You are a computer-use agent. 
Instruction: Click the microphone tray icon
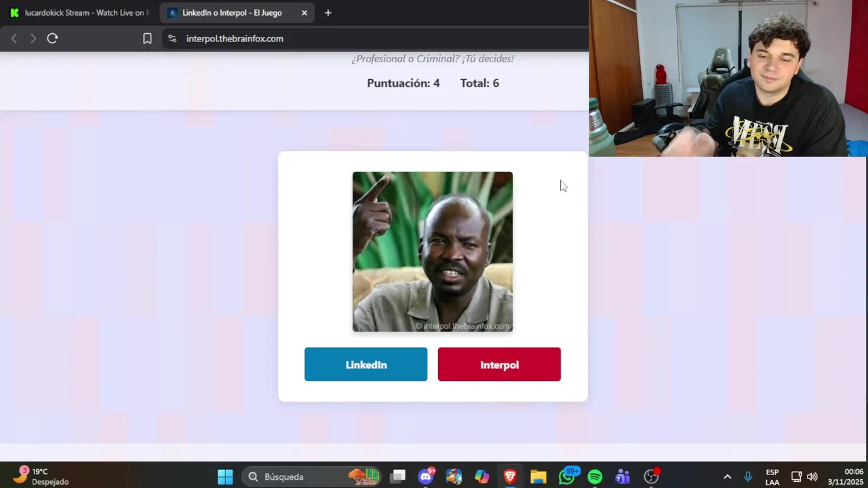pos(748,476)
